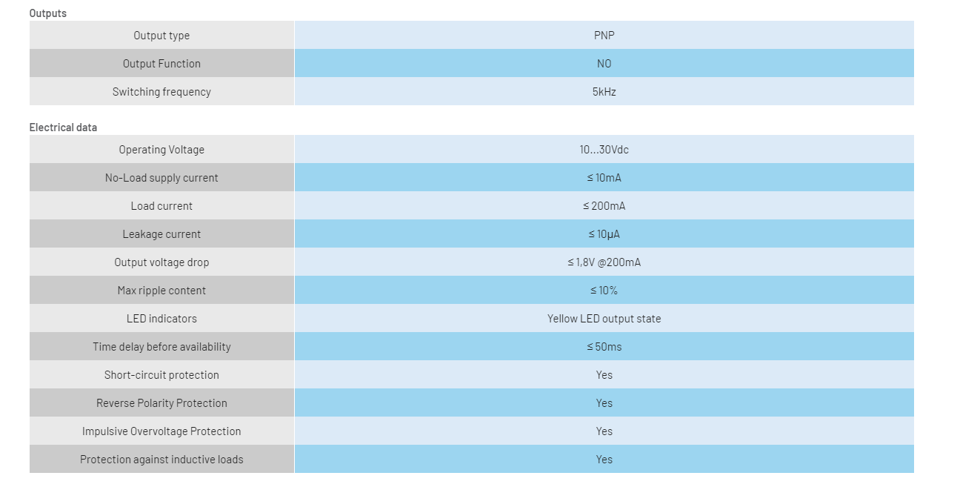Select the 5kHz value cell
980x487 pixels.
604,91
